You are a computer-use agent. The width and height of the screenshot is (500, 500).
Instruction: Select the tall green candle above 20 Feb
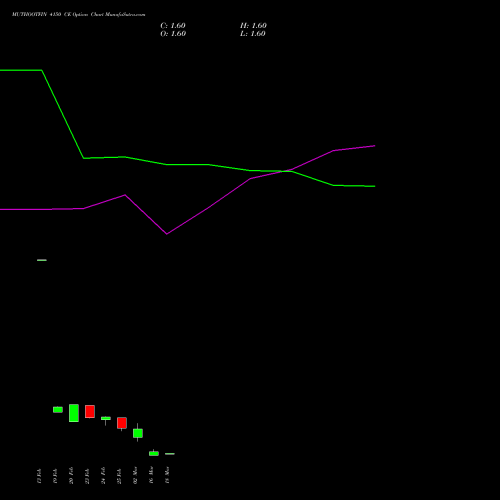point(74,413)
